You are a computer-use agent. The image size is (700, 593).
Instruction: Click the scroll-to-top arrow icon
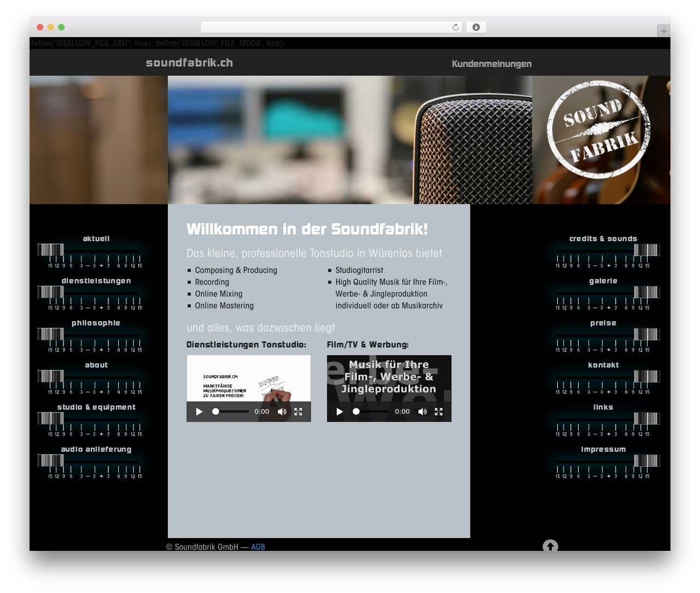click(x=550, y=546)
